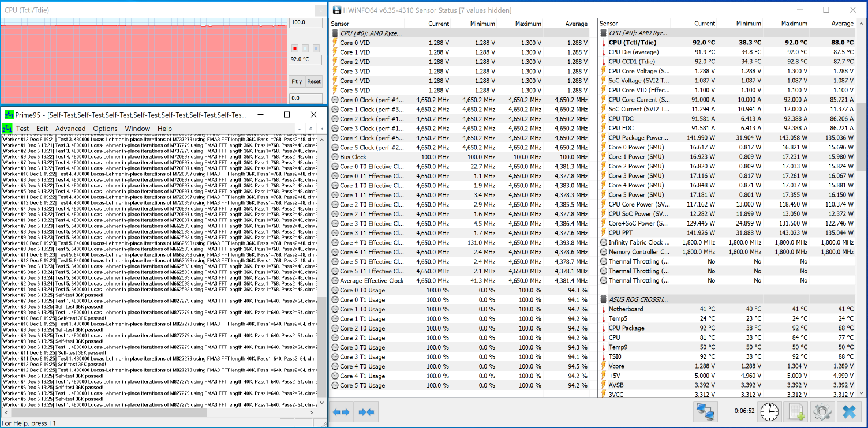Click the Prime95 log horizontal scrollbar
The width and height of the screenshot is (868, 428).
click(x=159, y=412)
